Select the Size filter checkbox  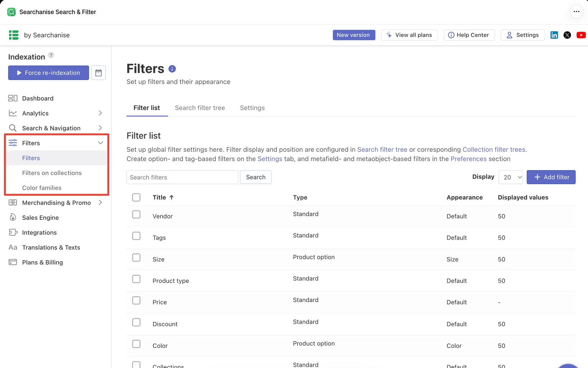click(136, 258)
